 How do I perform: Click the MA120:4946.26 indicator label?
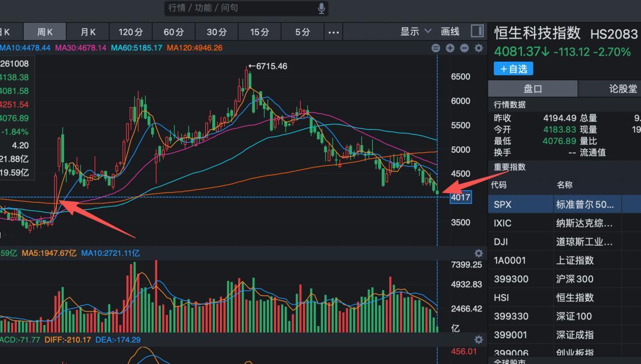pyautogui.click(x=195, y=48)
